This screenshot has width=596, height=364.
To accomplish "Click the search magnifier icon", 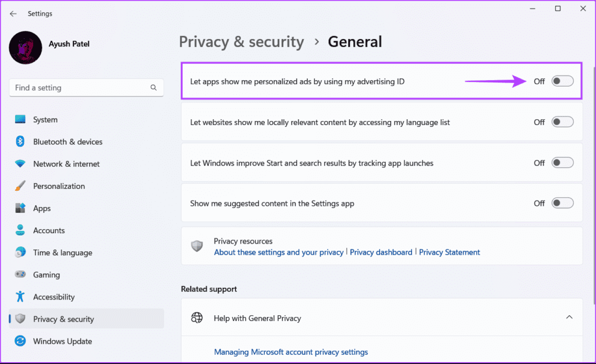I will pyautogui.click(x=154, y=88).
